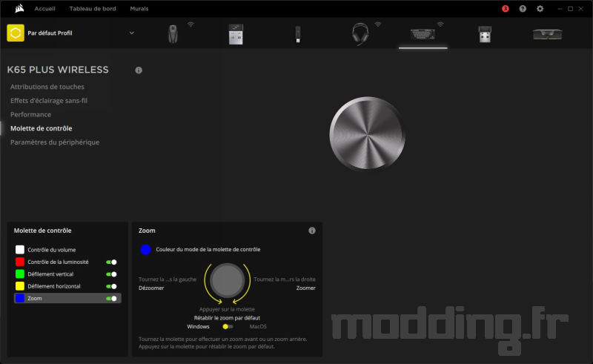Choose the Windows label
593x364 pixels.
click(x=198, y=326)
